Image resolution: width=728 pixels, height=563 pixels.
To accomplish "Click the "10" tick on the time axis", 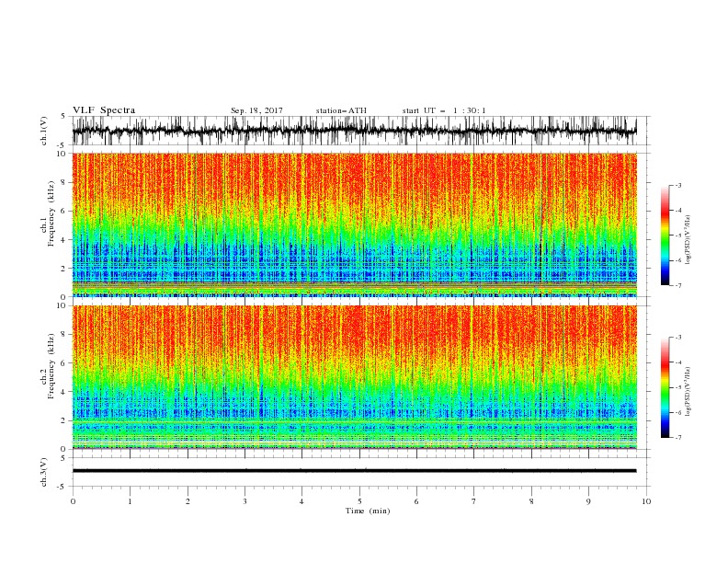I will pyautogui.click(x=646, y=501).
